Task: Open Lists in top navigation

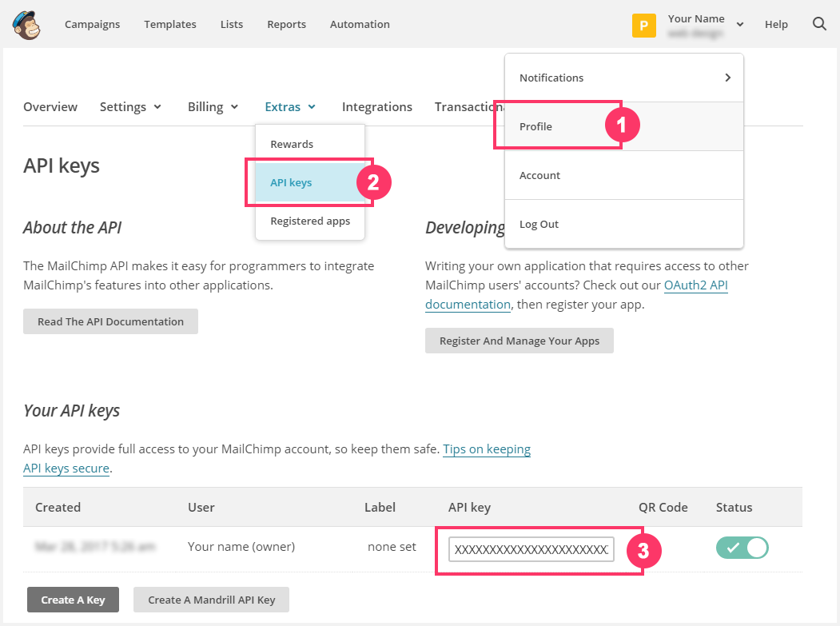Action: 232,24
